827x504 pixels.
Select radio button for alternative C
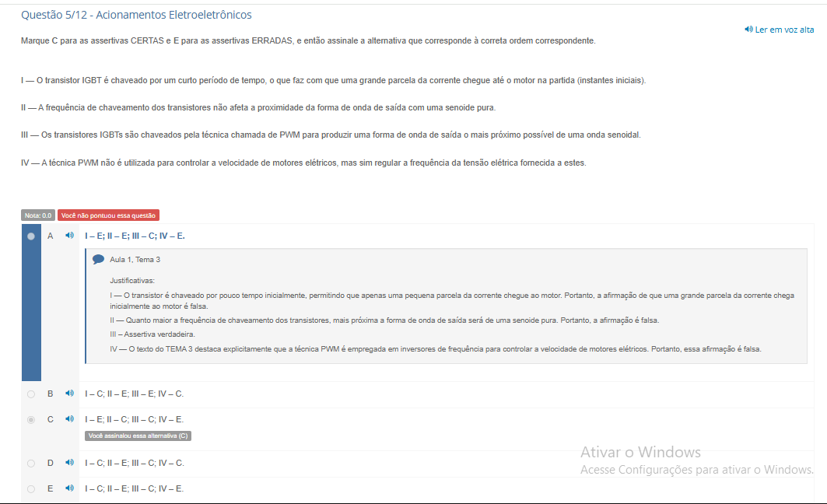(x=31, y=420)
